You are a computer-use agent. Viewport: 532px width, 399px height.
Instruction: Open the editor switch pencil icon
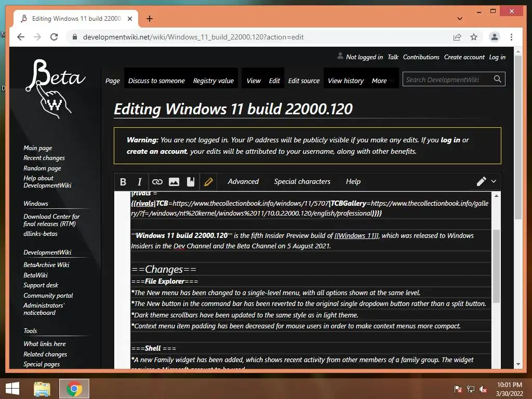pos(481,181)
